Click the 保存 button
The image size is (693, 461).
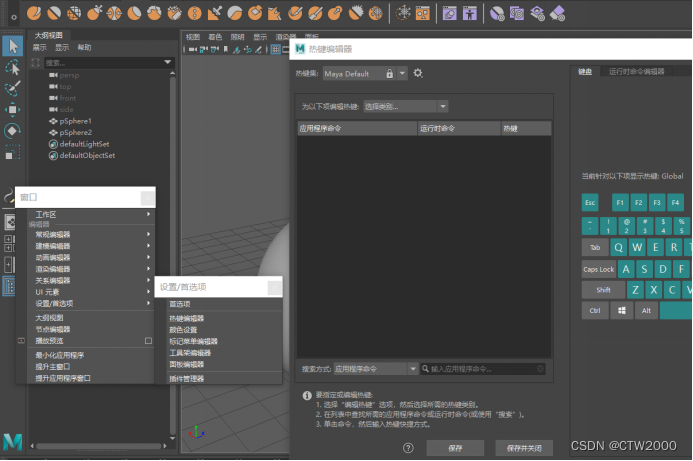455,448
